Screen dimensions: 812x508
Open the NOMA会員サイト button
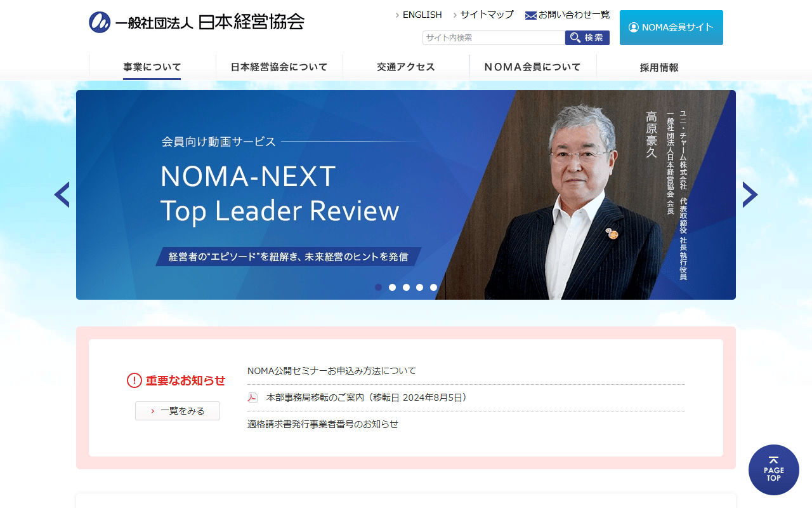point(671,27)
